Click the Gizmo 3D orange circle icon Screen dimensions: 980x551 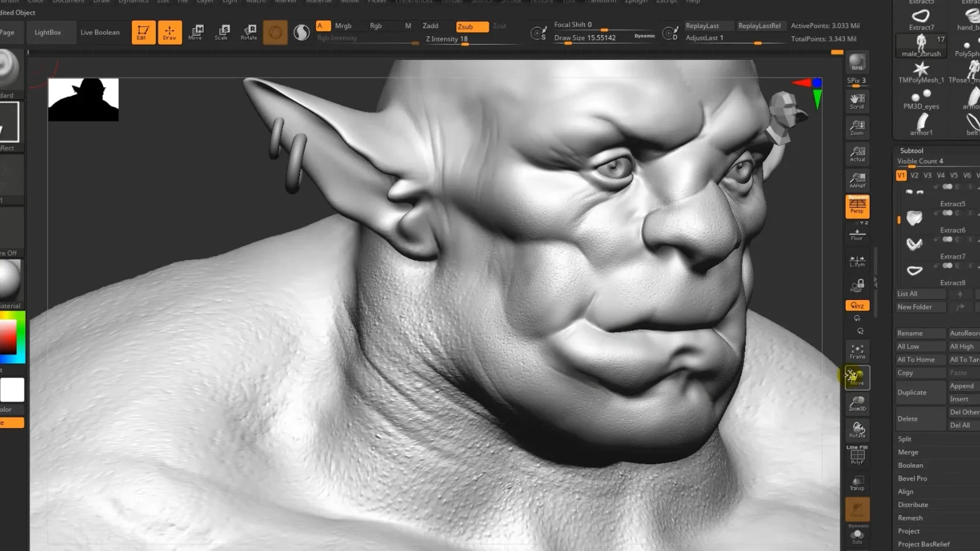275,32
